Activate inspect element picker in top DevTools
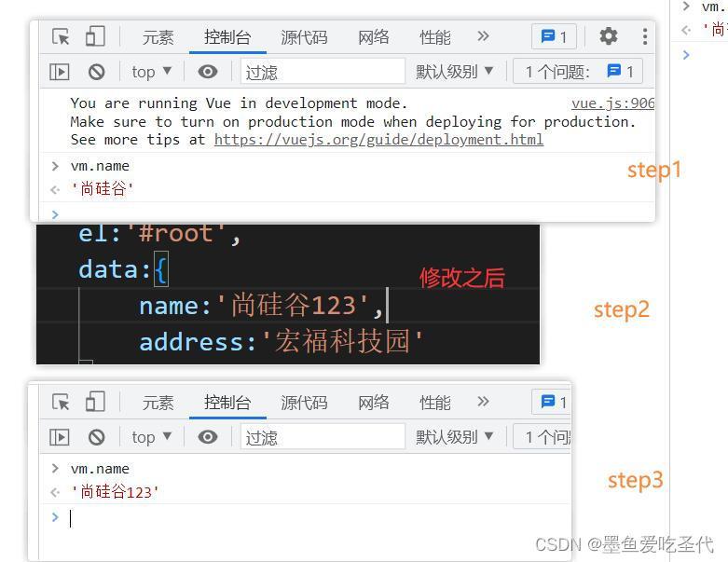Image resolution: width=728 pixels, height=562 pixels. 61,36
